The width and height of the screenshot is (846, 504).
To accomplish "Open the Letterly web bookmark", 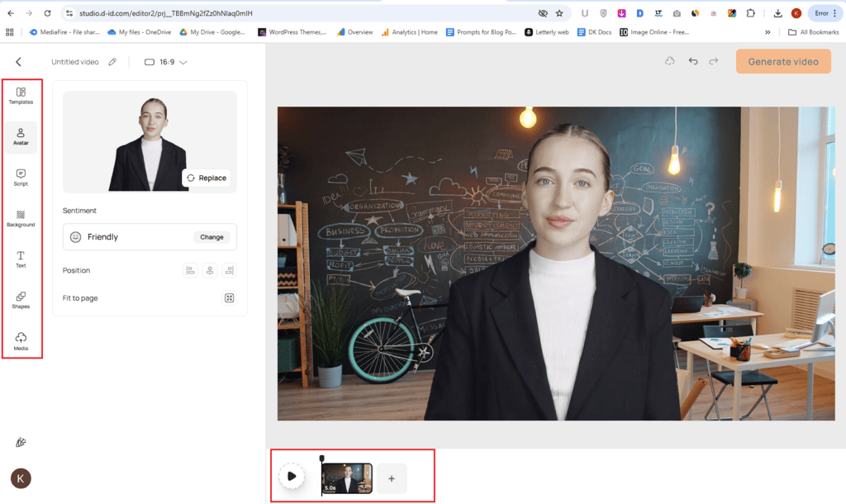I will [547, 32].
